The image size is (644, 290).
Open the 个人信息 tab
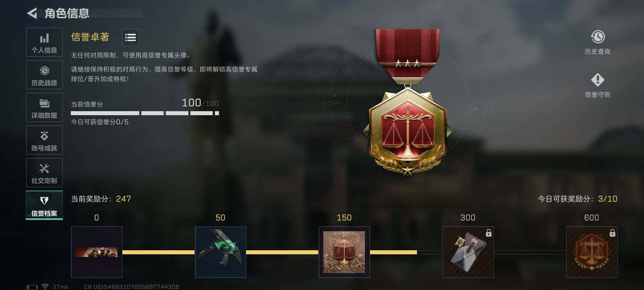(x=44, y=42)
